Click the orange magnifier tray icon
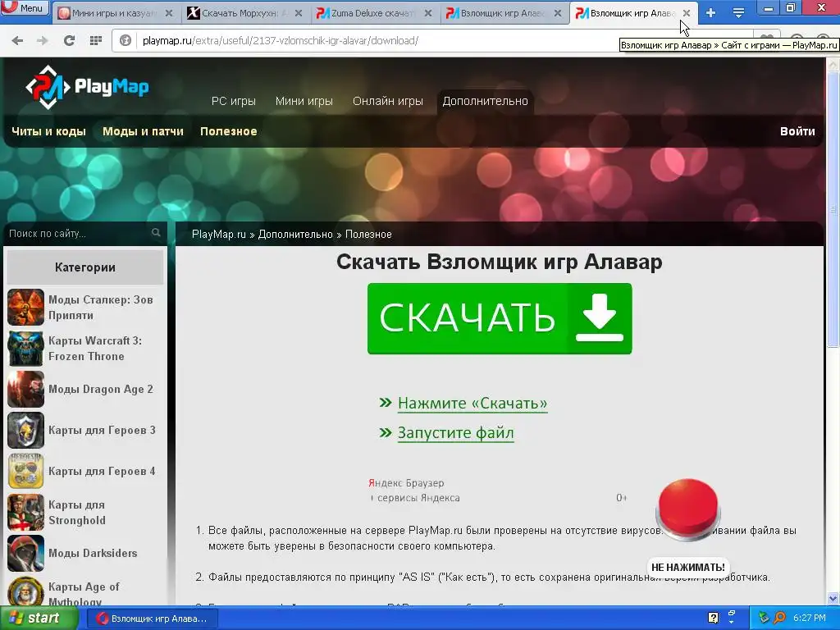This screenshot has width=840, height=630. (x=780, y=619)
